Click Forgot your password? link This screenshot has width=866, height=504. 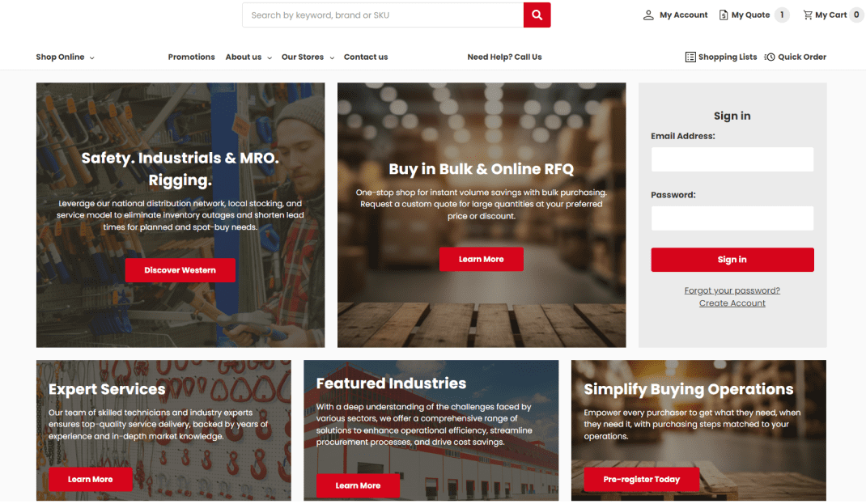coord(732,290)
